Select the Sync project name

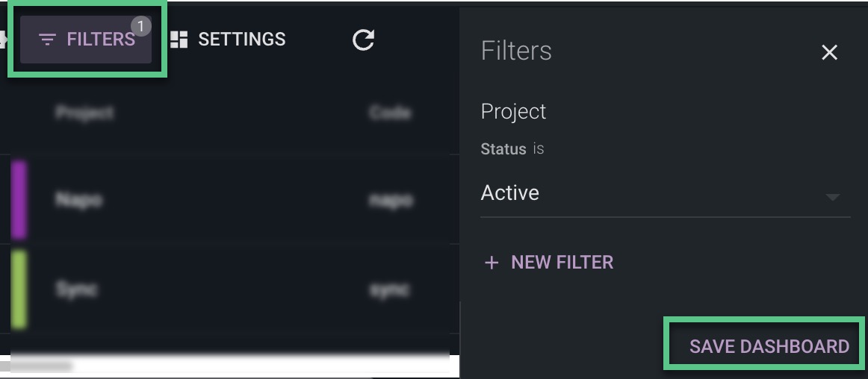tap(77, 289)
